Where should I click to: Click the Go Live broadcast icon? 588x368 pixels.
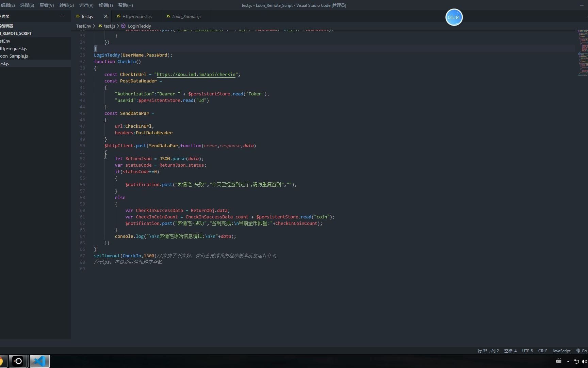(578, 351)
